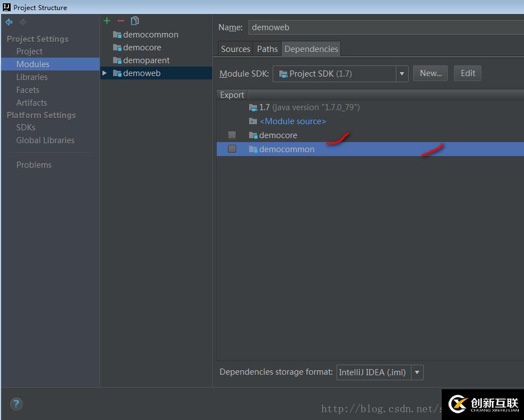Image resolution: width=524 pixels, height=420 pixels.
Task: Select the democommon module folder icon
Action: tap(117, 35)
